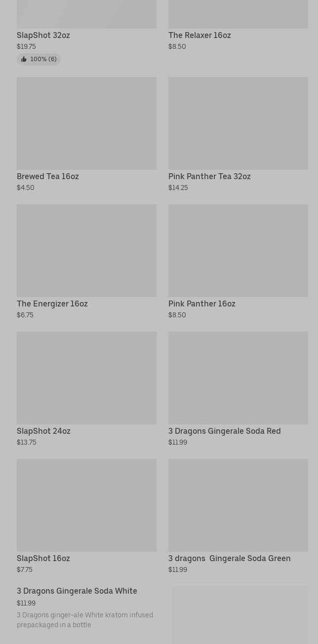Image resolution: width=318 pixels, height=644 pixels.
Task: Open the SlapShot 16oz product image
Action: coord(86,505)
